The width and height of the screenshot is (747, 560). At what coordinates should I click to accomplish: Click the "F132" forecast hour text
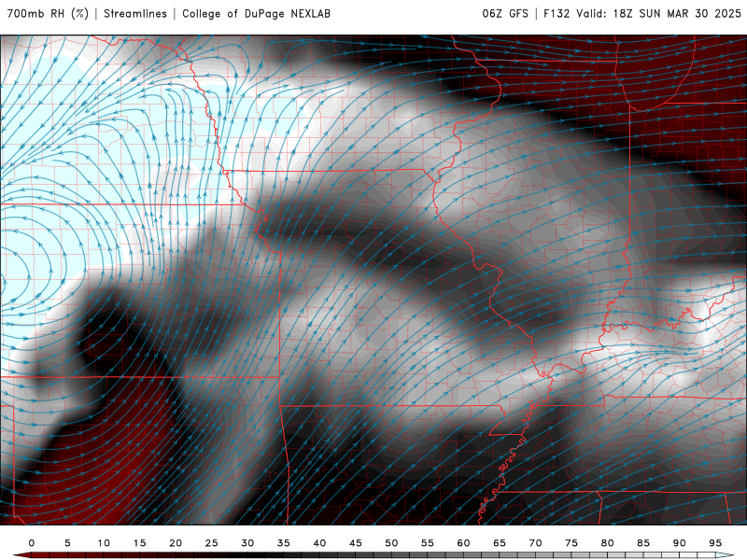[x=557, y=14]
